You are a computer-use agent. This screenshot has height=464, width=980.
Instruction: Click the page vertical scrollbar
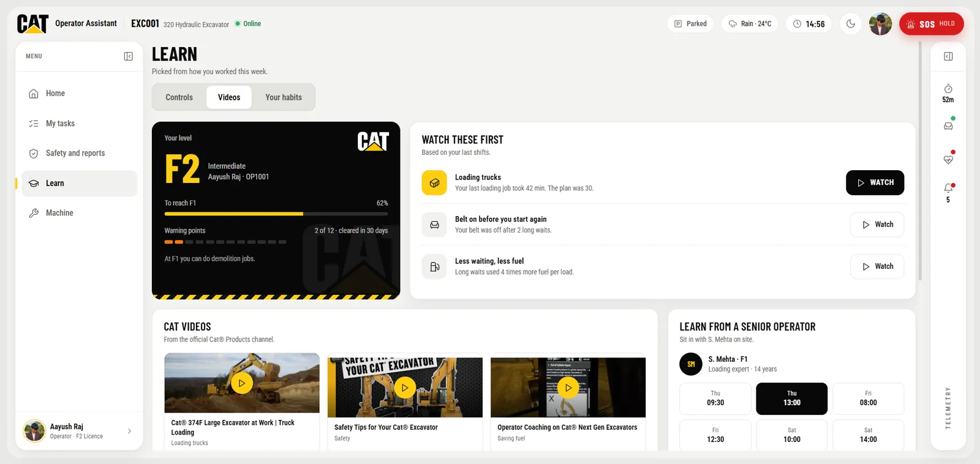point(920,161)
